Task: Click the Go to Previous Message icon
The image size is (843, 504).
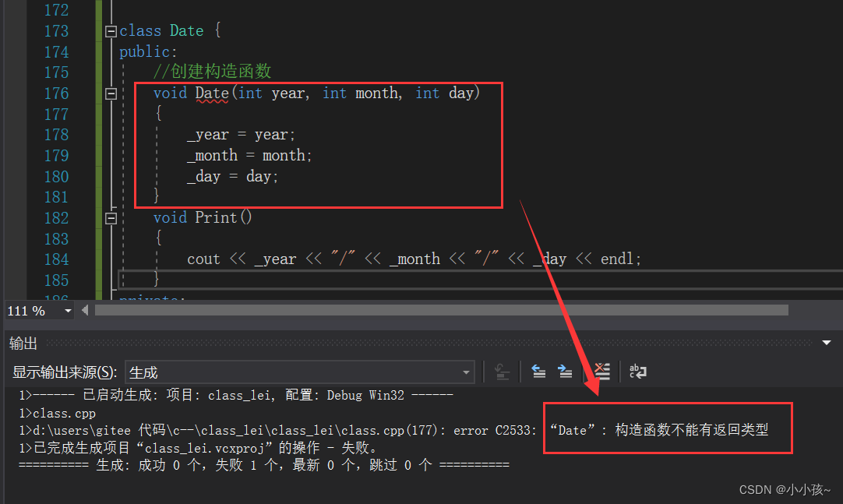Action: (x=538, y=372)
